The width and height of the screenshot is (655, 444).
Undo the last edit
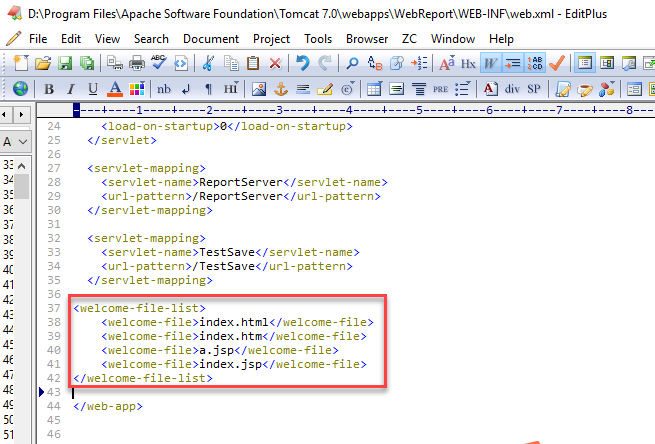click(302, 63)
